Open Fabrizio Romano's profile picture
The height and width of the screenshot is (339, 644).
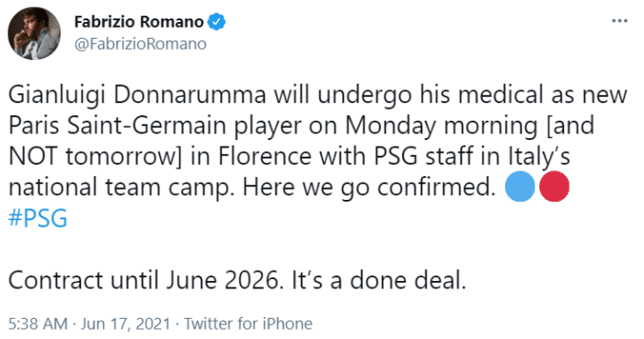[x=34, y=33]
